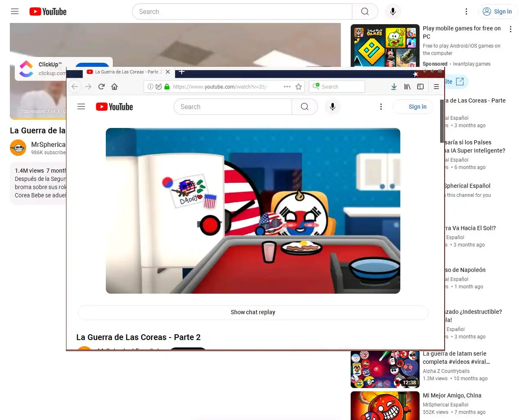
Task: Click title La Guerra de Las Coreas - Parte 2
Action: [x=139, y=337]
